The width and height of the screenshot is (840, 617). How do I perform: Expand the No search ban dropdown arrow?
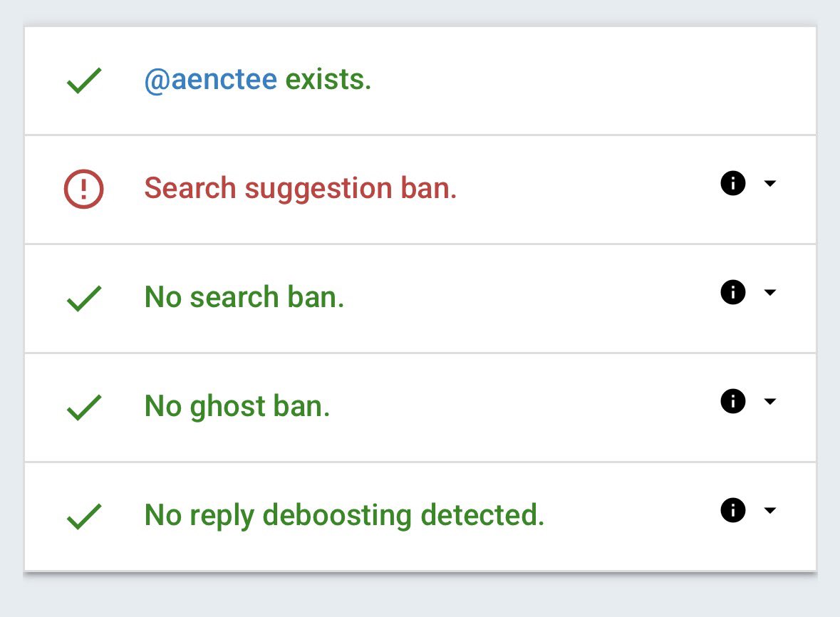tap(770, 292)
